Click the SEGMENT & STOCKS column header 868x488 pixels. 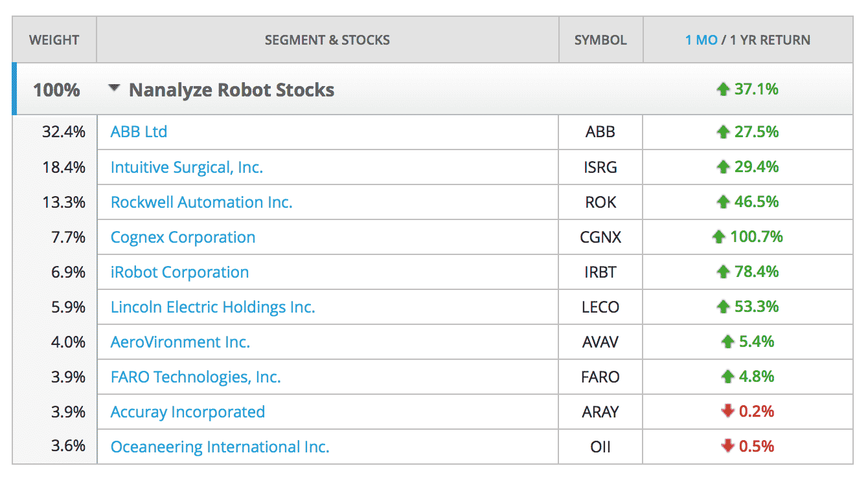click(327, 40)
